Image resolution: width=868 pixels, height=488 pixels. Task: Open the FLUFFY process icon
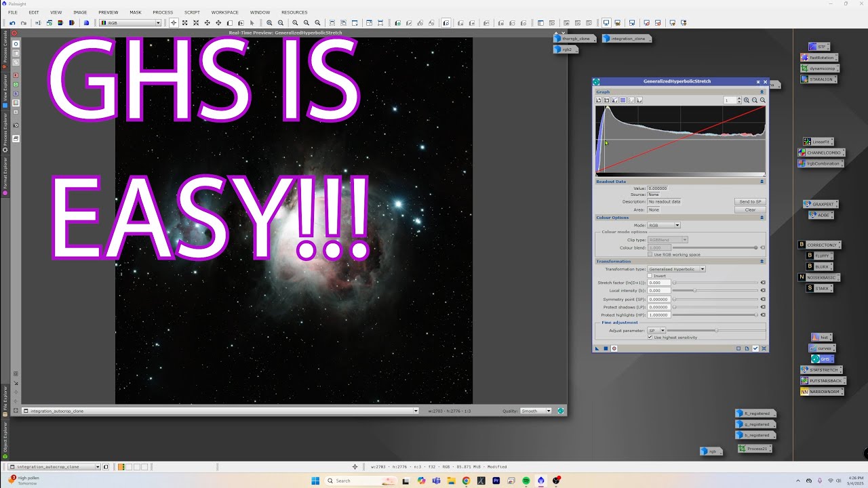[x=818, y=256]
